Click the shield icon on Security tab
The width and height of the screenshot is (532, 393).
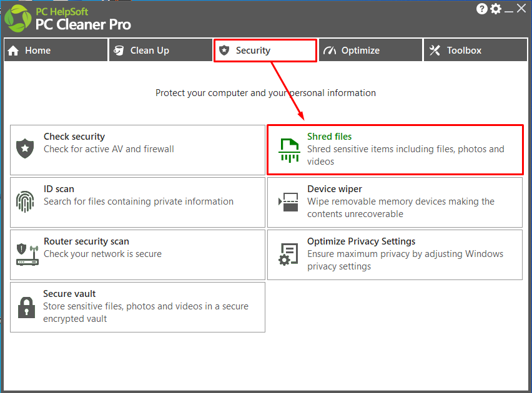[224, 51]
